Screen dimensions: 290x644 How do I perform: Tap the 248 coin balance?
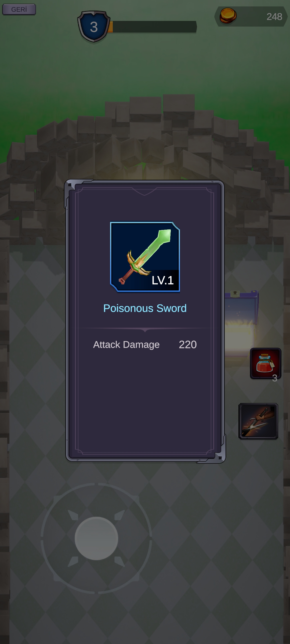tap(274, 17)
